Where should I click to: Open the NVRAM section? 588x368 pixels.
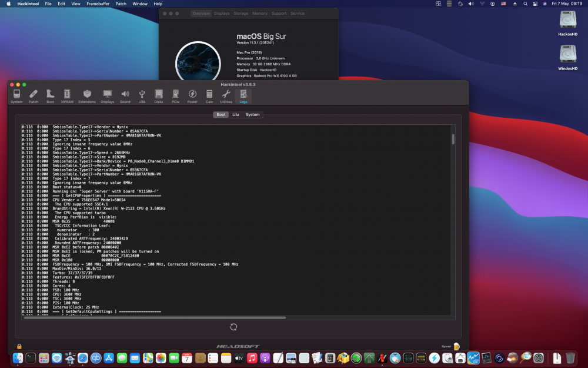67,96
